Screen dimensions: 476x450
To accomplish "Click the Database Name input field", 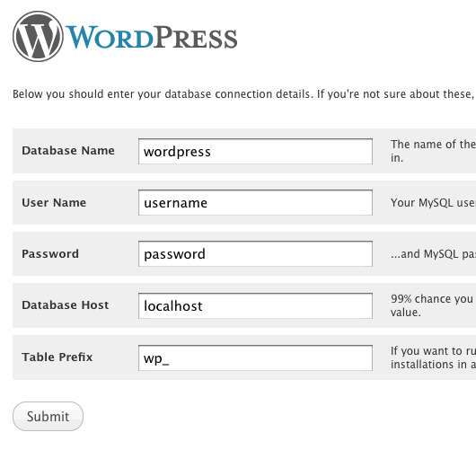I will (255, 151).
